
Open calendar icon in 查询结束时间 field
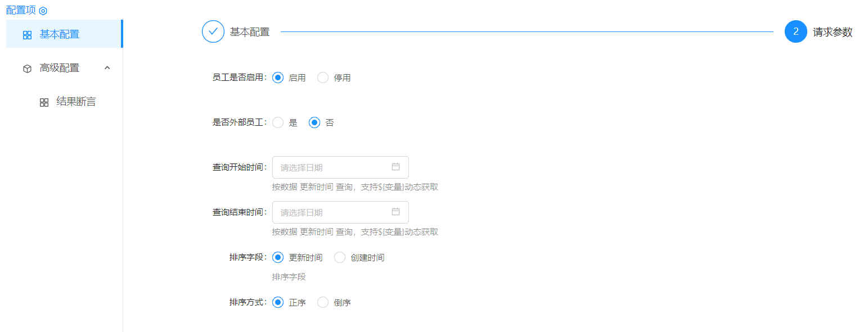[395, 212]
